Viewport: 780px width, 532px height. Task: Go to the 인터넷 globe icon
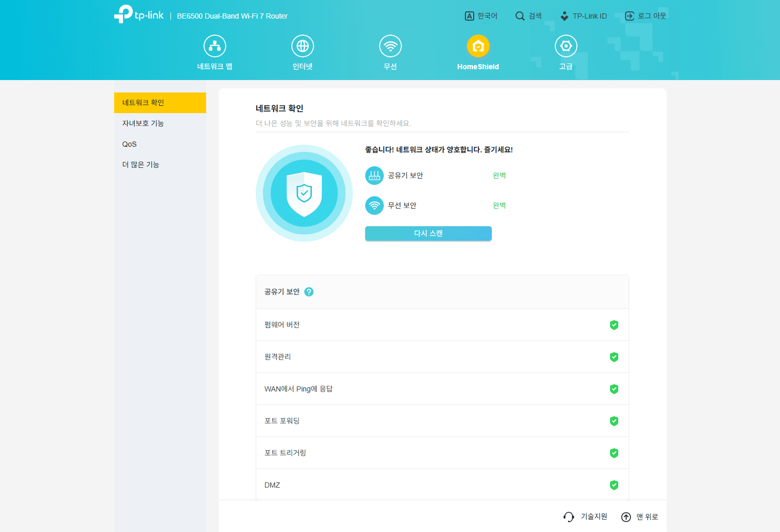pyautogui.click(x=302, y=46)
